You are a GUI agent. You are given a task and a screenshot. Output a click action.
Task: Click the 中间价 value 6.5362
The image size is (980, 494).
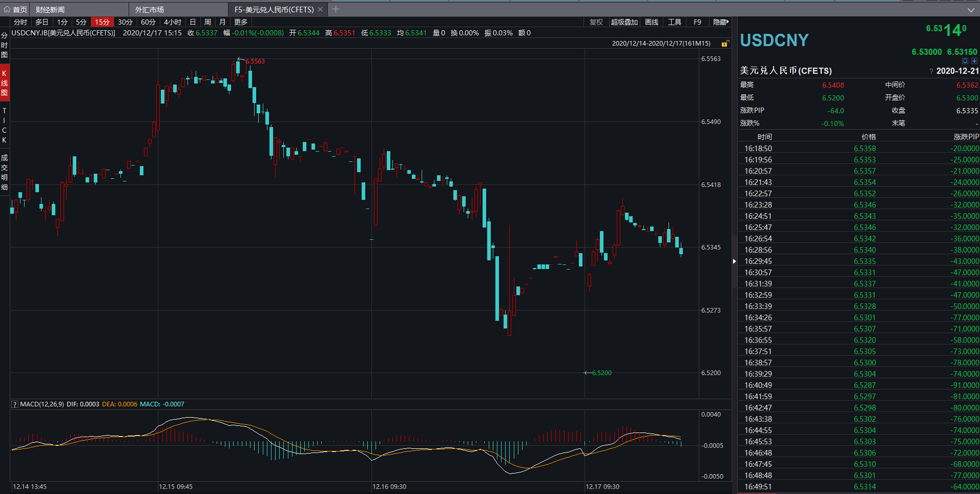tap(967, 85)
